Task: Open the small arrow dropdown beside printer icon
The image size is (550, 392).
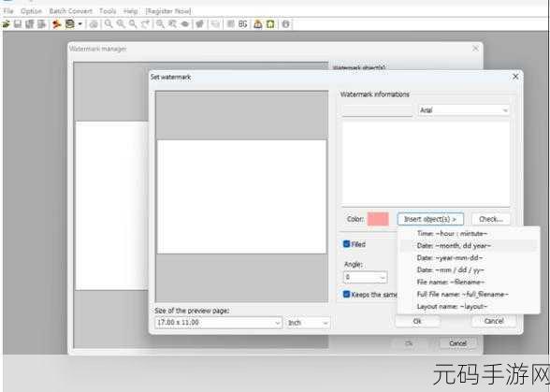Action: [x=80, y=24]
